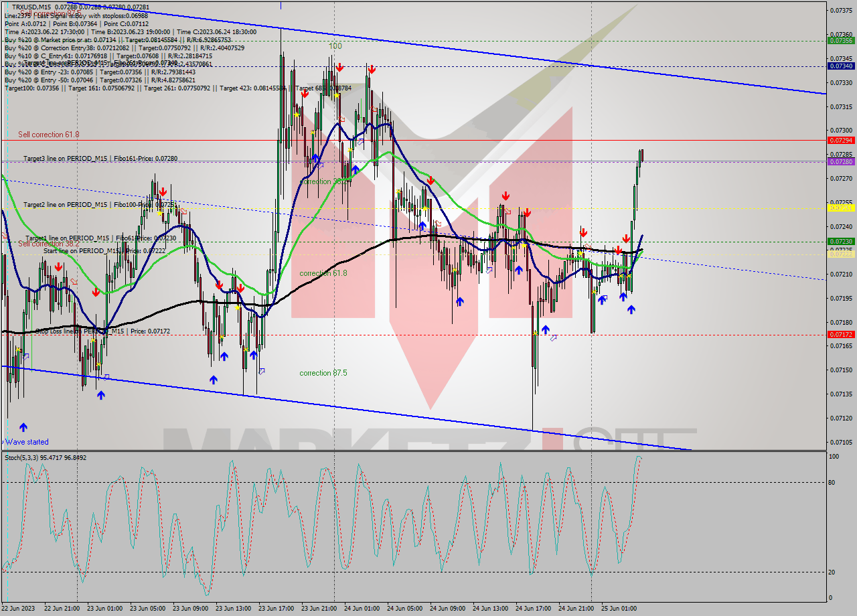Select the green 0.07356 price tag
Viewport: 857px width, 616px height.
840,40
